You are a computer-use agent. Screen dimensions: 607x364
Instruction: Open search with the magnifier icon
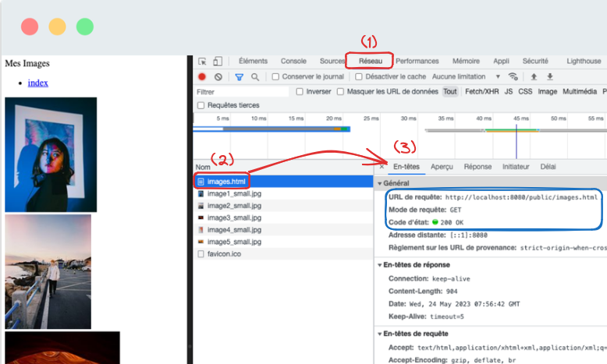(255, 77)
